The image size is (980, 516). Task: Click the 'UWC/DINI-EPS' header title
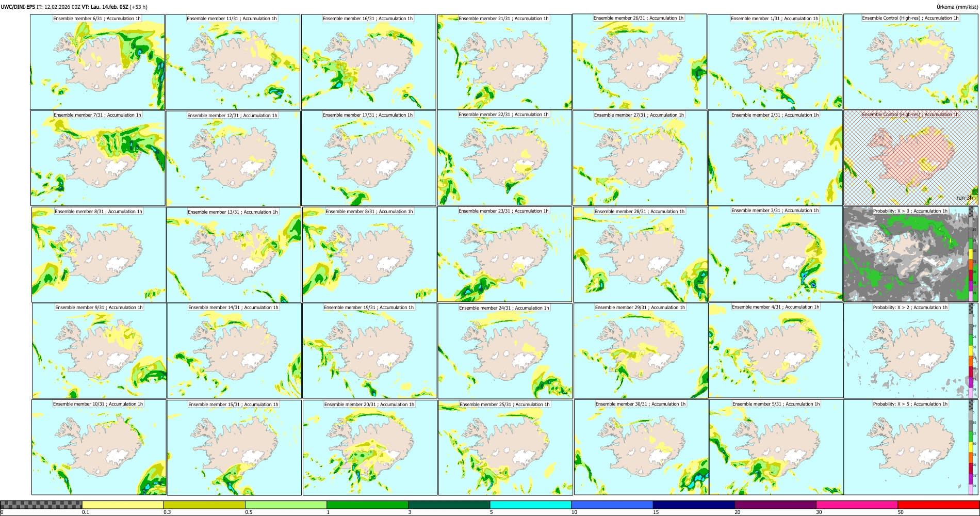click(x=18, y=7)
